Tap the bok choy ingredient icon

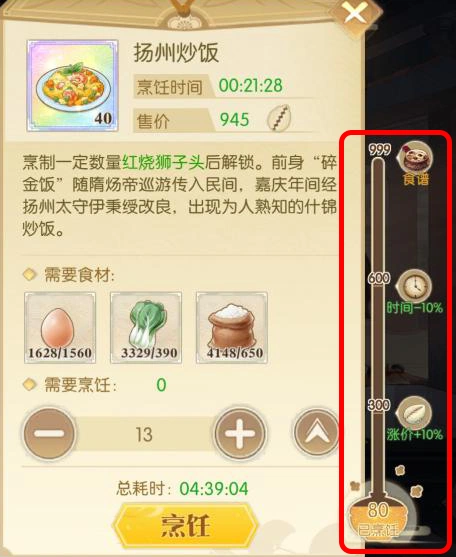coord(146,328)
